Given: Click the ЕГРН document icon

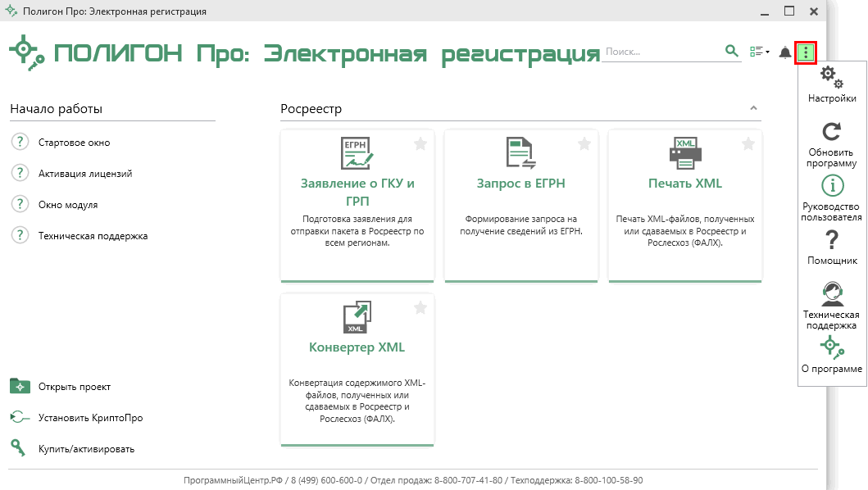Looking at the screenshot, I should click(357, 153).
